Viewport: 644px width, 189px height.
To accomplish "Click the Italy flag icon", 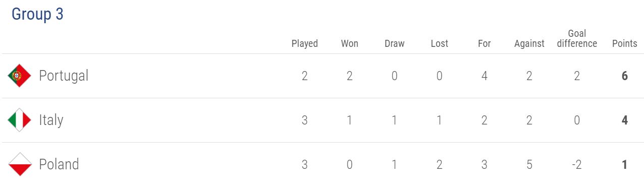I will [20, 120].
